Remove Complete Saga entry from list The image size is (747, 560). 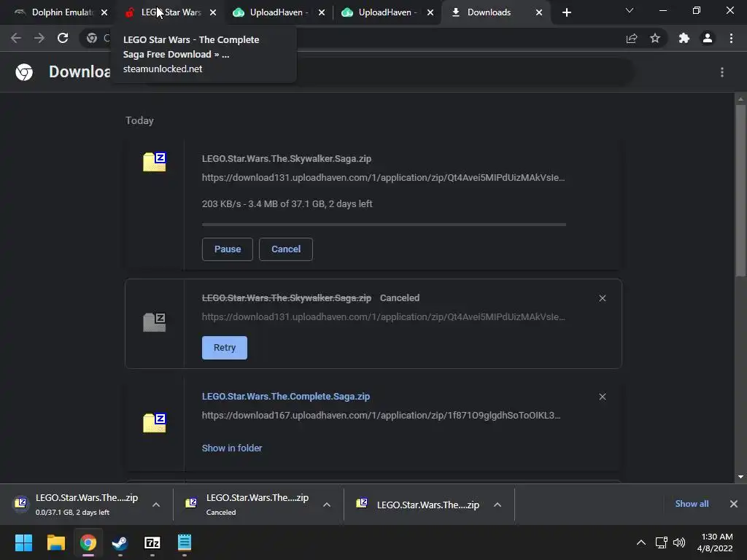tap(603, 397)
